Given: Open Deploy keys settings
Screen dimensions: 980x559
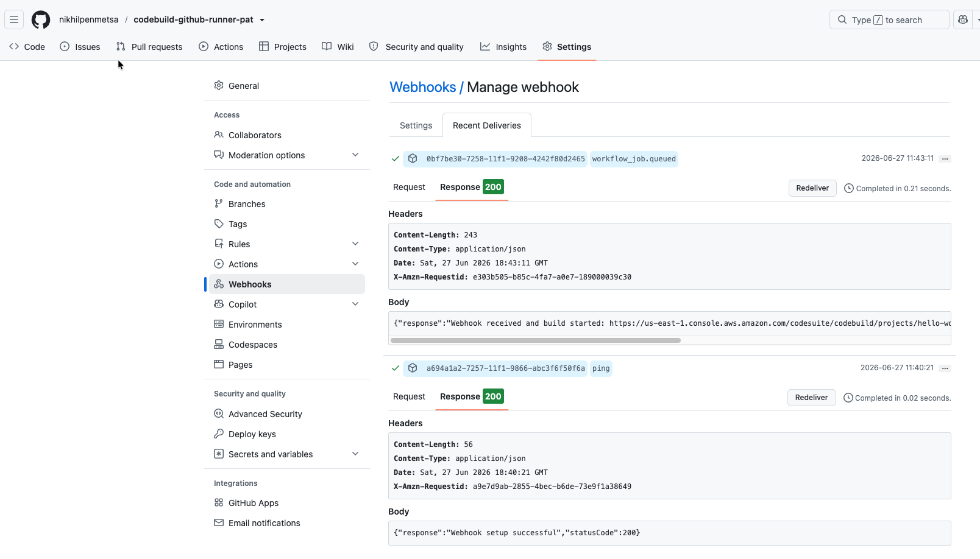Looking at the screenshot, I should (x=287, y=434).
